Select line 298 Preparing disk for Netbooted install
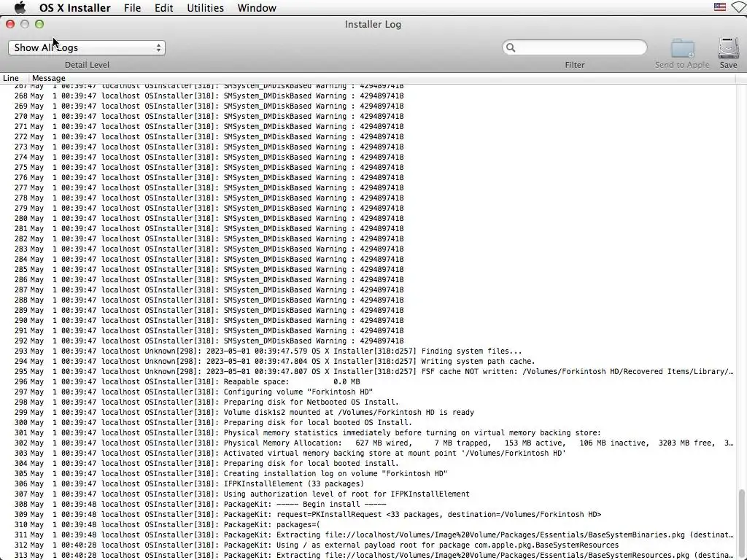Image resolution: width=747 pixels, height=560 pixels. click(x=368, y=402)
